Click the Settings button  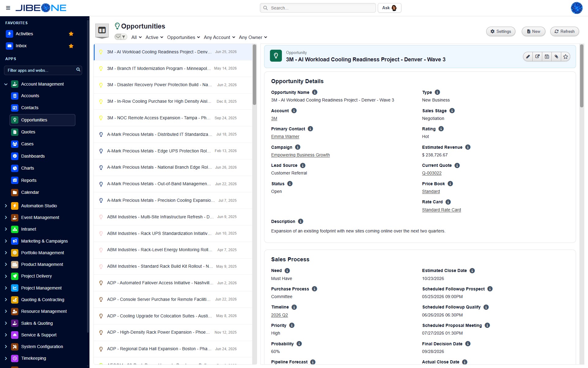point(501,32)
